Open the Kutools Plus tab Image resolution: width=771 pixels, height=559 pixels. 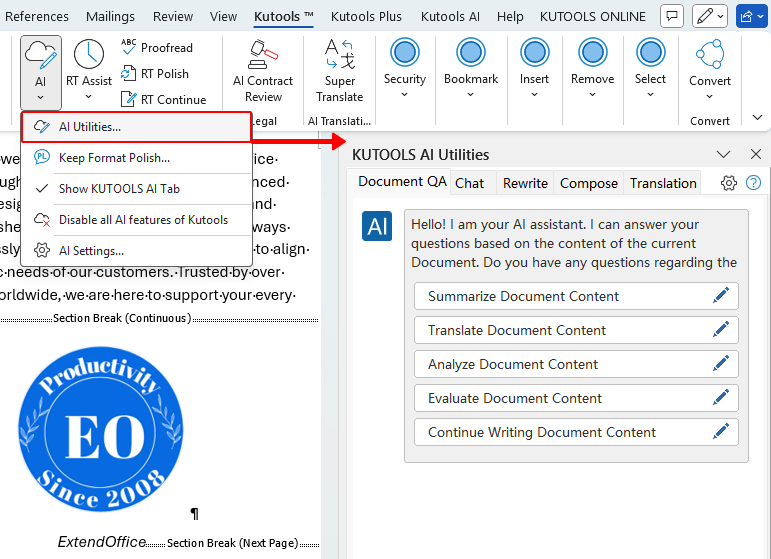(366, 16)
